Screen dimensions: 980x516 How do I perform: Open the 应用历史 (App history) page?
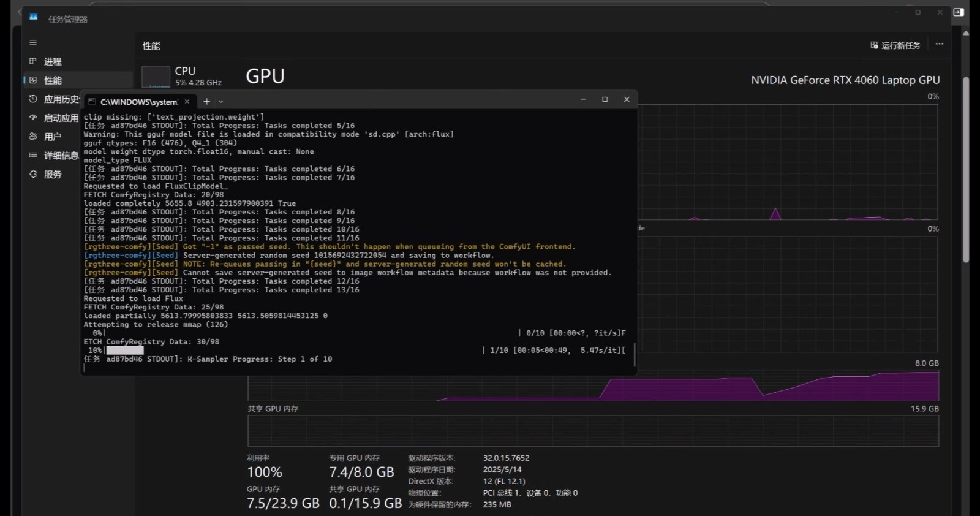60,99
